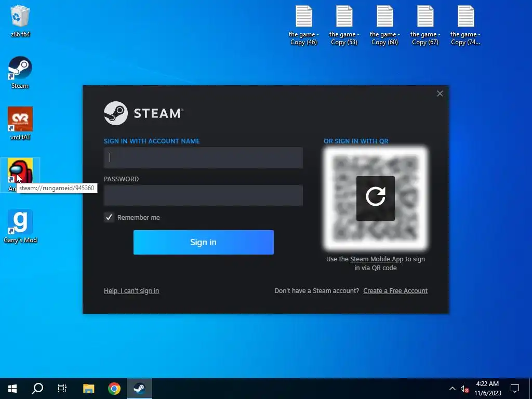This screenshot has width=532, height=399.
Task: Focus the password input field
Action: click(x=203, y=195)
